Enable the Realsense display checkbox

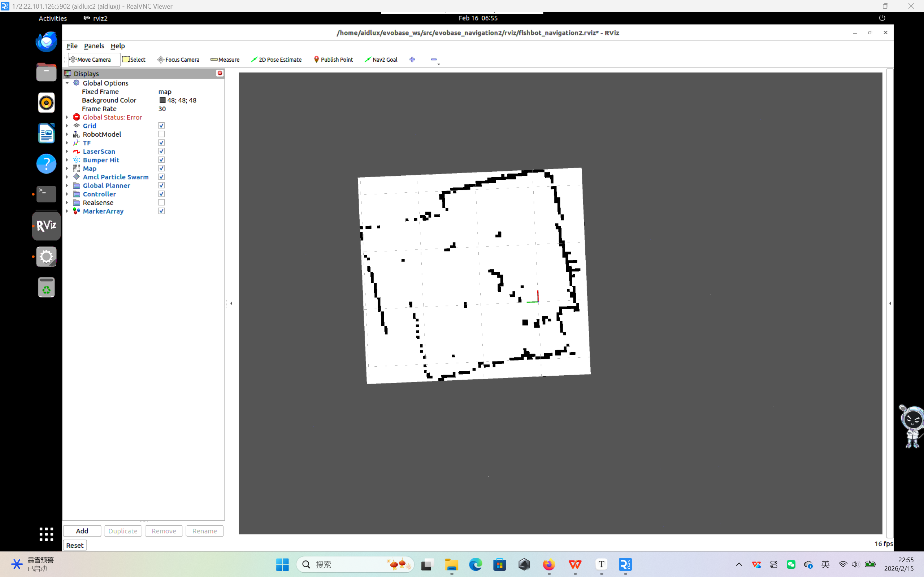point(161,203)
